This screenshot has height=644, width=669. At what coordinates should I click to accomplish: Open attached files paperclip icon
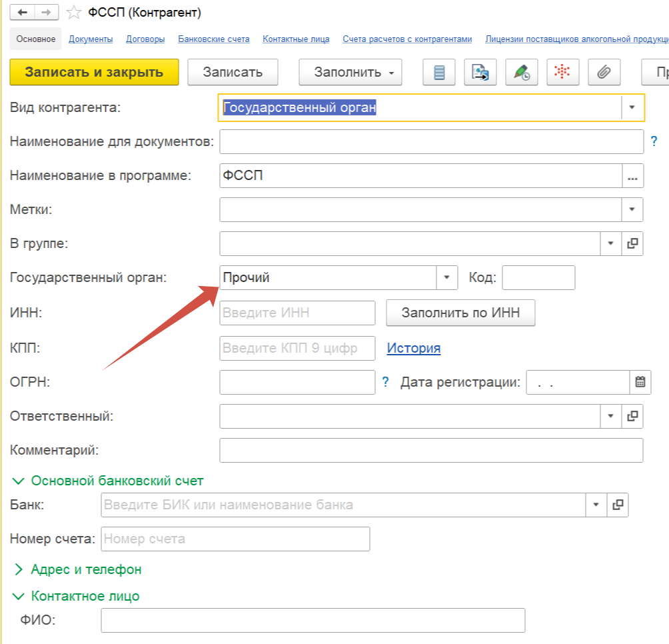point(604,73)
